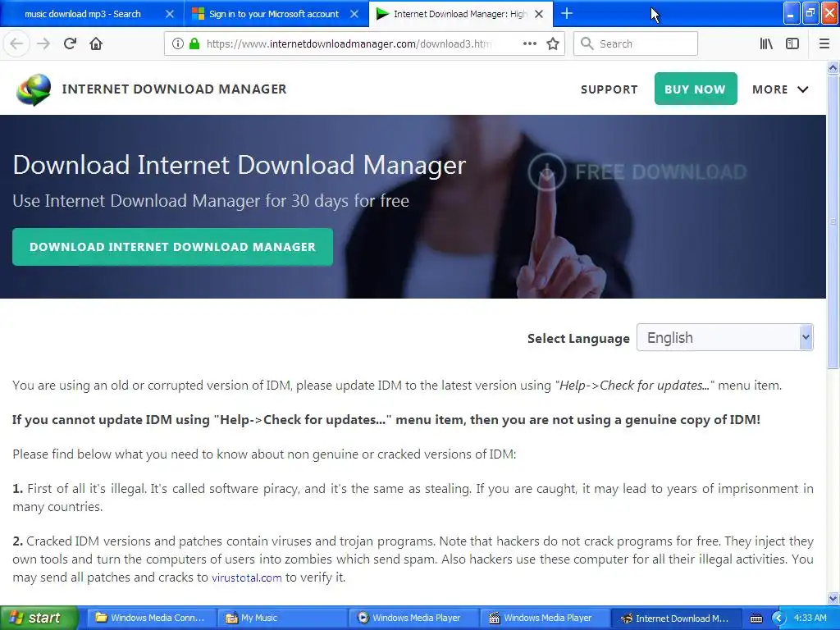Click the 'Download Internet Download Manager' heading

[240, 165]
